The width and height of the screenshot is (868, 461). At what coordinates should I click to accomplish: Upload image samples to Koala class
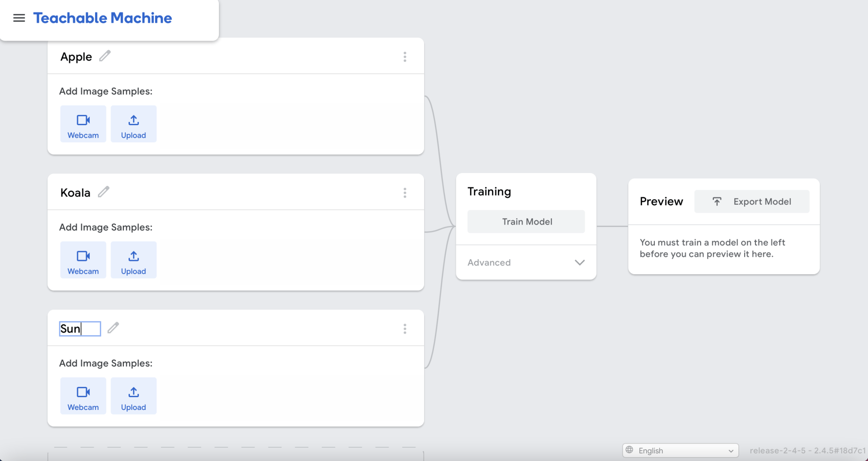pyautogui.click(x=133, y=260)
